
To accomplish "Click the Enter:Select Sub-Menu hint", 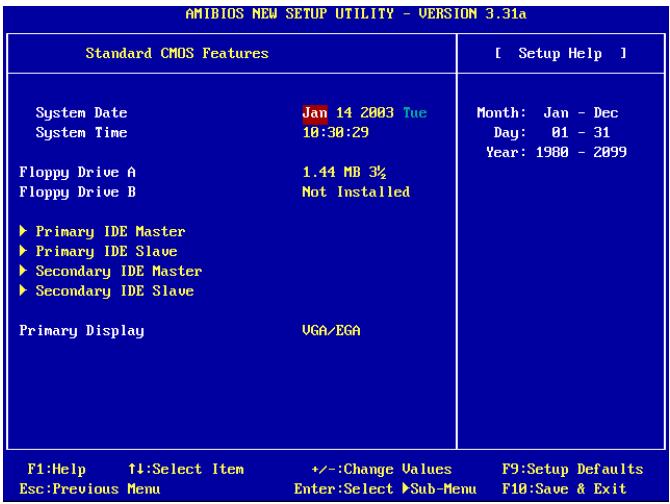I will [x=385, y=489].
